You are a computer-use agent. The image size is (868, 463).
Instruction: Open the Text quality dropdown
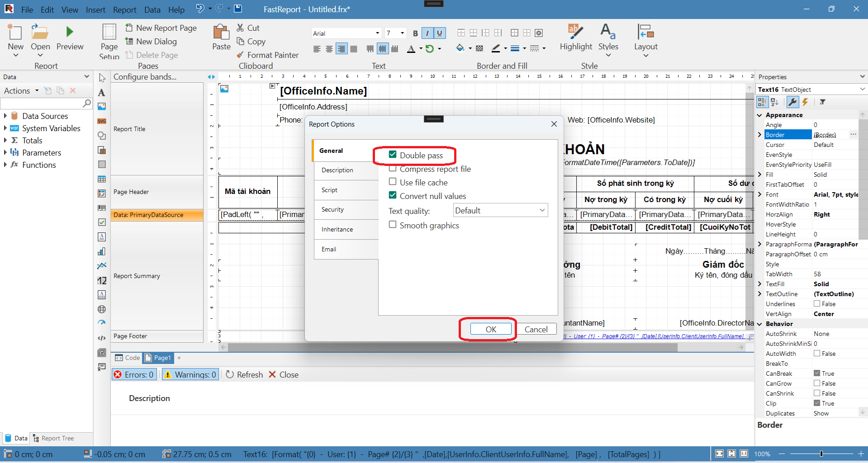coord(500,210)
